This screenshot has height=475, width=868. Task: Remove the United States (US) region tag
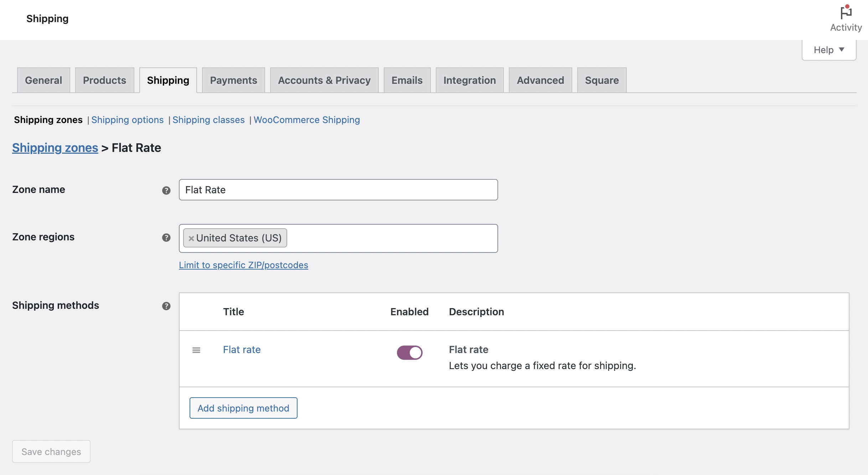191,239
